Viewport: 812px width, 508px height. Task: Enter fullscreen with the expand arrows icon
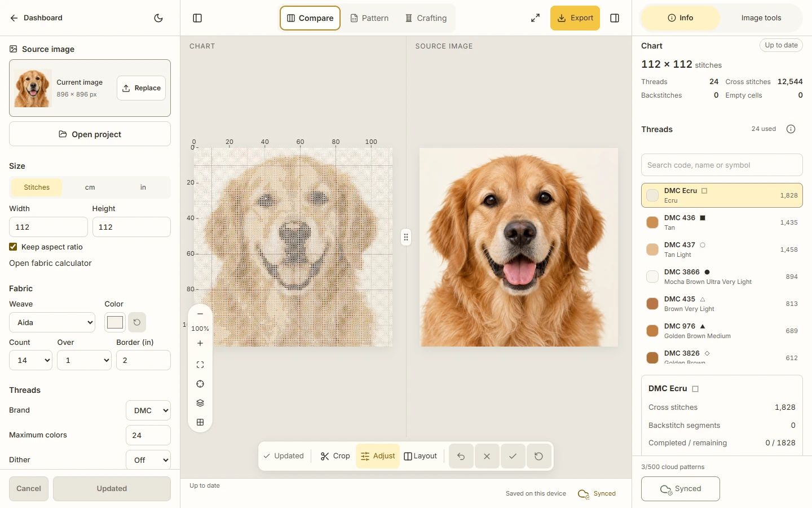pyautogui.click(x=535, y=18)
